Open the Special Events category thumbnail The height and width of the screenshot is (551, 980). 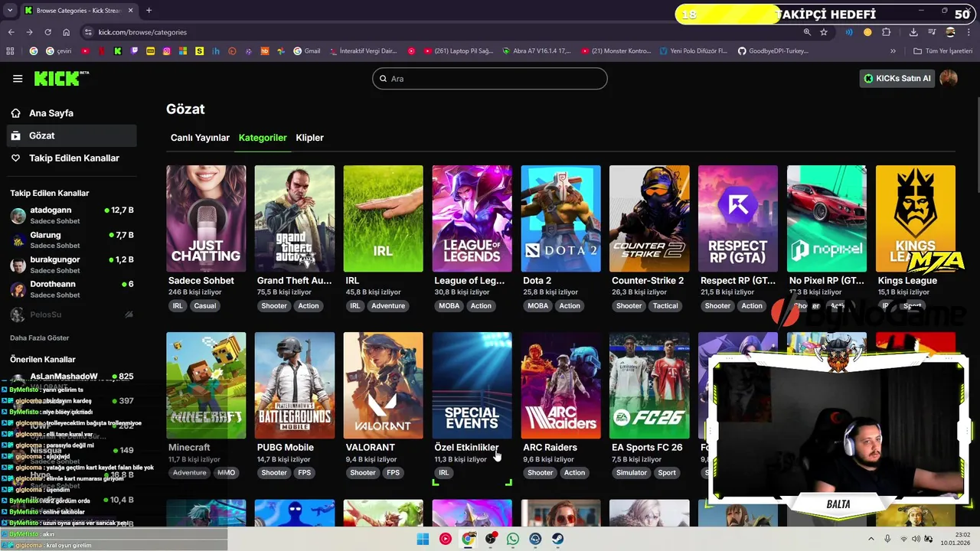tap(472, 385)
